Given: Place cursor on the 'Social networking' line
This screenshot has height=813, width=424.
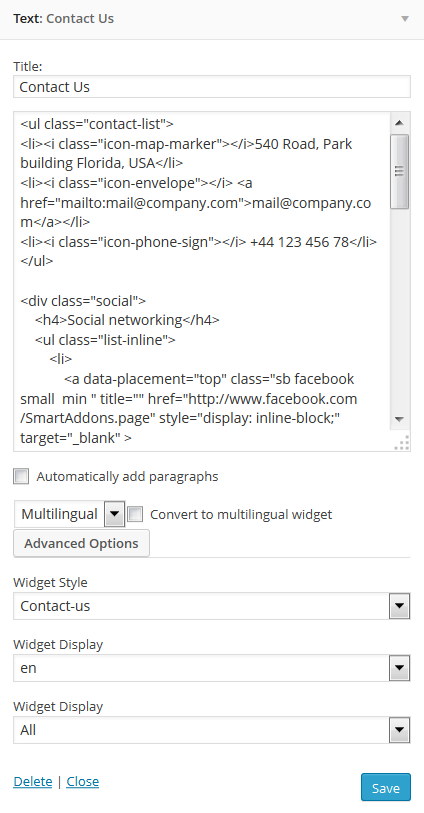Looking at the screenshot, I should [127, 320].
